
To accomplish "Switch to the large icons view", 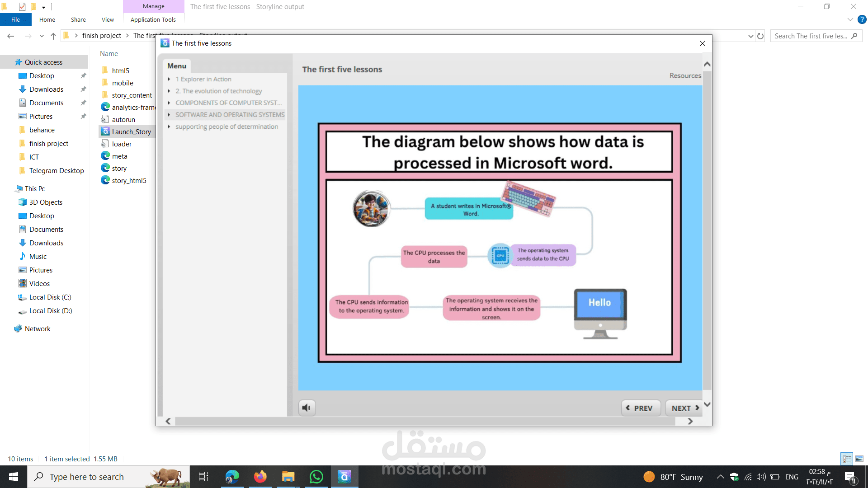I will click(x=859, y=459).
